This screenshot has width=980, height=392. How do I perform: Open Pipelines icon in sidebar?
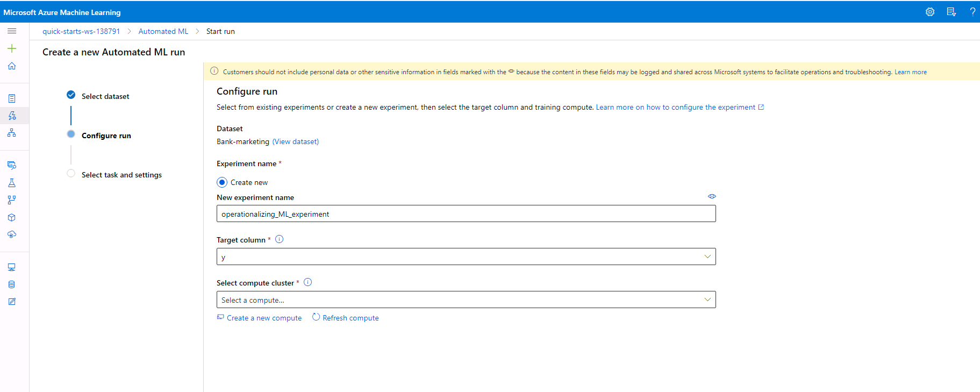coord(12,200)
